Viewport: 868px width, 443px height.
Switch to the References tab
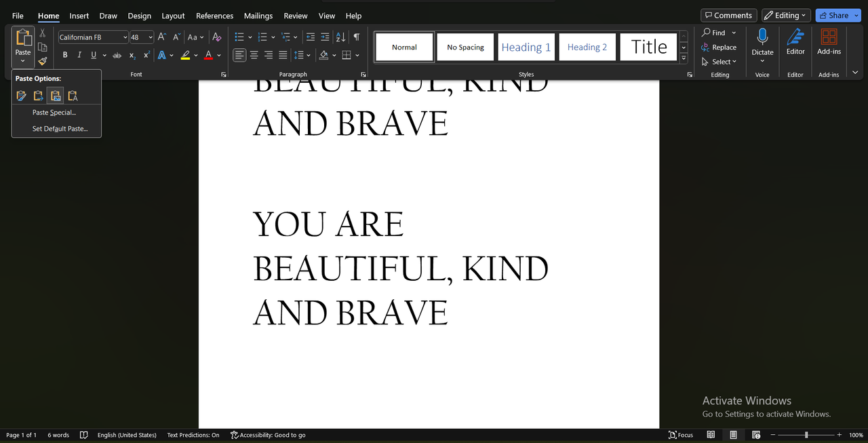(x=215, y=16)
